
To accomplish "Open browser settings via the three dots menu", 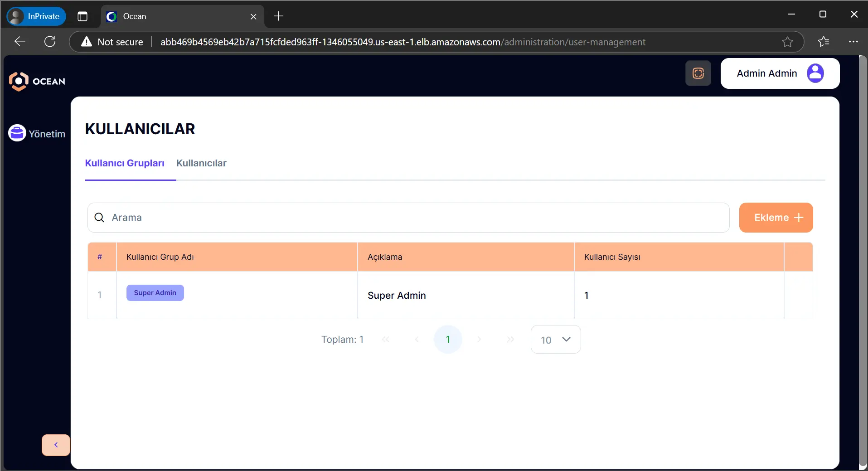I will [x=853, y=42].
